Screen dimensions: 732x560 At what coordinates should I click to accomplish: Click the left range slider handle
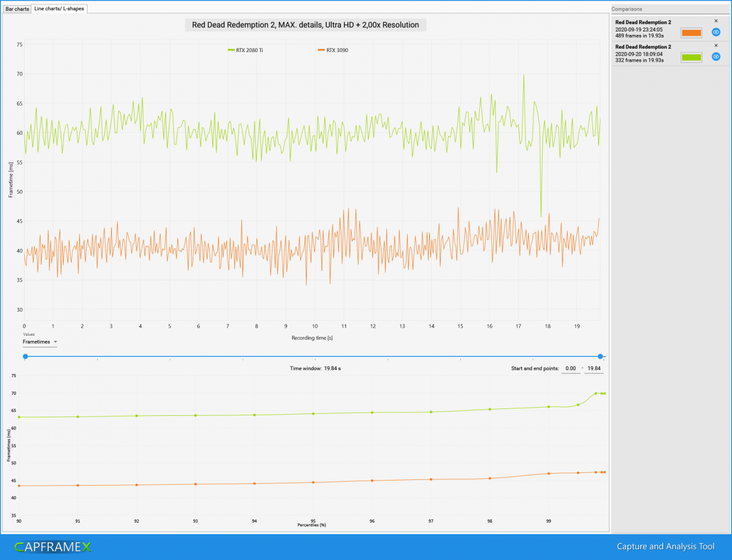point(25,356)
